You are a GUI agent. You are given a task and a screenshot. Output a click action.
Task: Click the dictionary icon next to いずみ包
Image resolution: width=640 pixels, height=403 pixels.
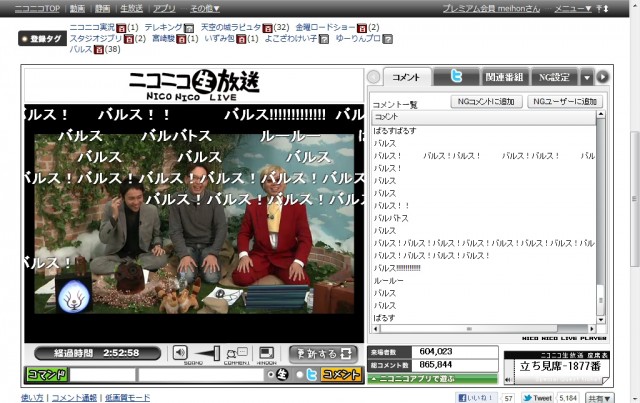[241, 39]
